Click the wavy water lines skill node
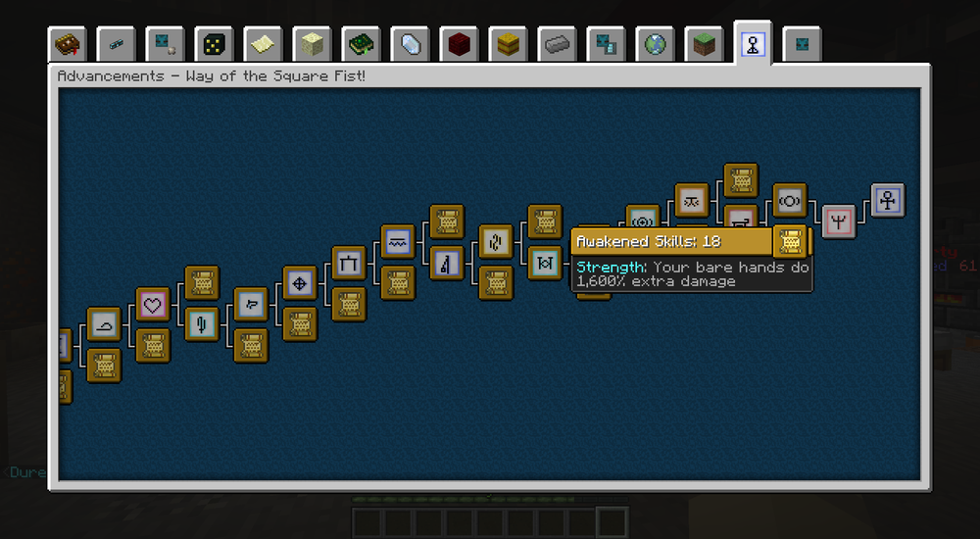 click(x=398, y=242)
